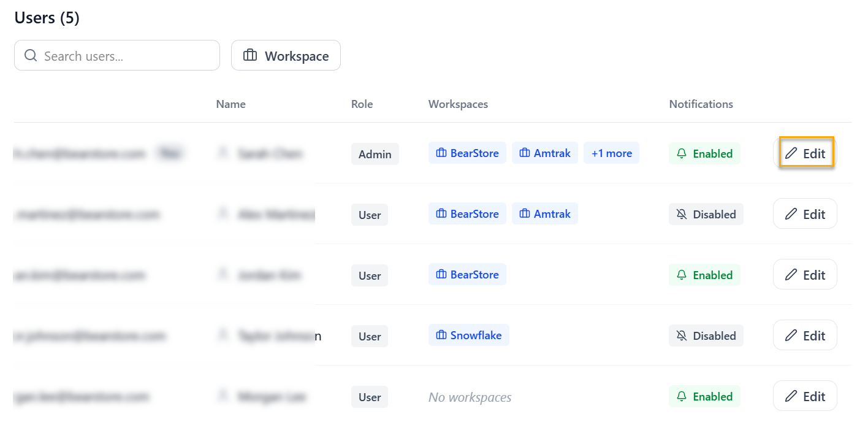Click Taylor Johnson's Disabled notifications badge

click(706, 336)
